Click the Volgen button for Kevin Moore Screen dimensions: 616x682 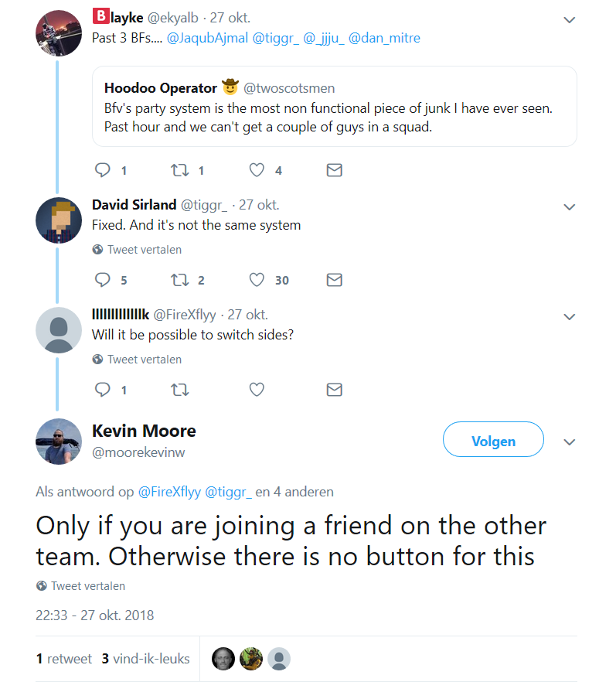493,441
